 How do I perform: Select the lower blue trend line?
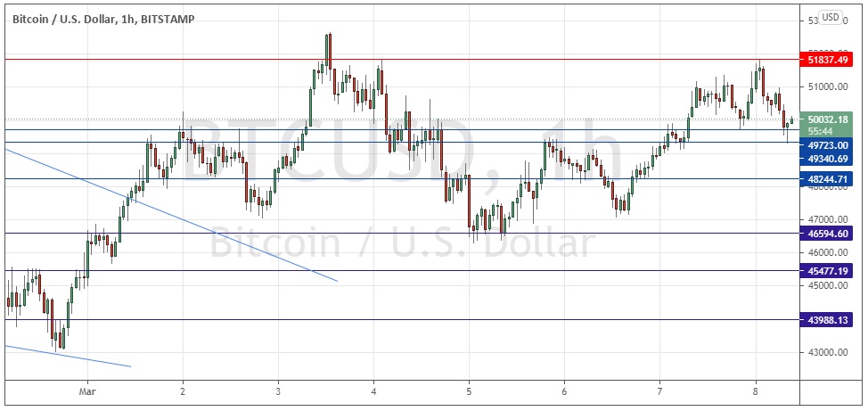point(71,356)
